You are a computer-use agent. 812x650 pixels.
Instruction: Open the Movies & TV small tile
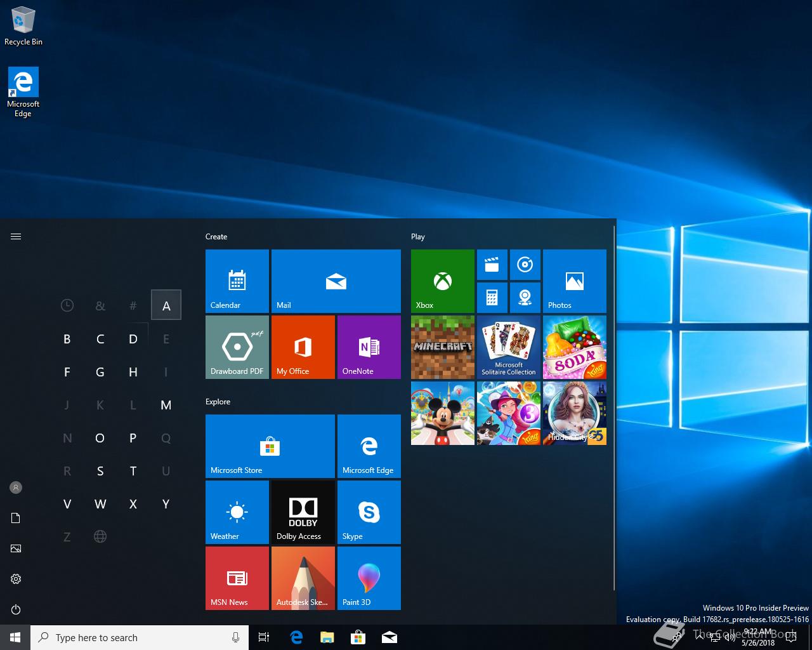pos(492,265)
